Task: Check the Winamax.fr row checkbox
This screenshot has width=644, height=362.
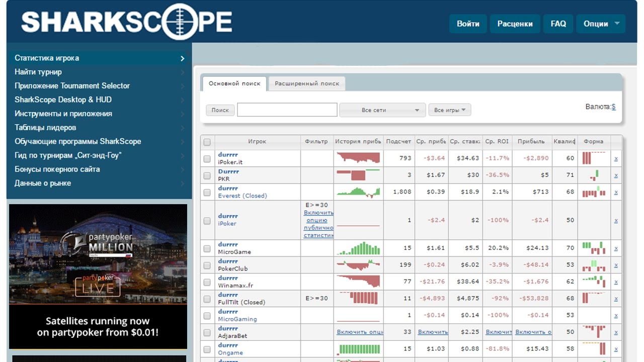Action: coord(207,282)
